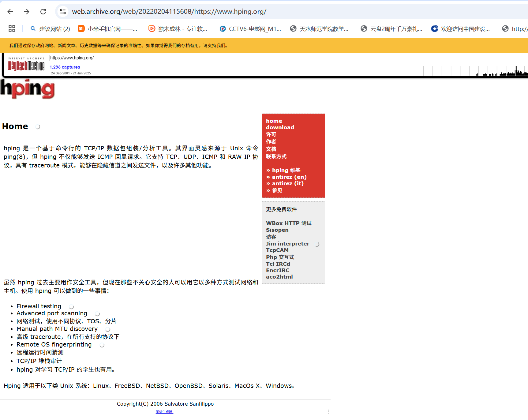Click the Remote OS fingerprinting item
Image resolution: width=528 pixels, height=420 pixels.
pyautogui.click(x=54, y=344)
